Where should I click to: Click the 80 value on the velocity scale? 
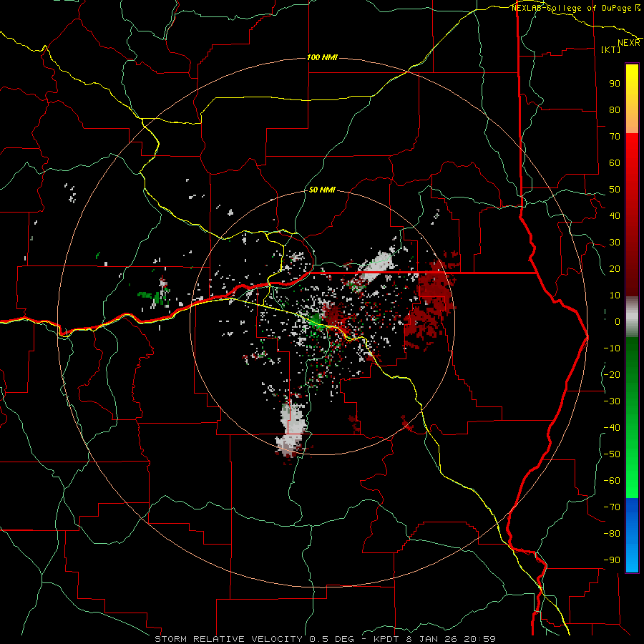pos(615,110)
